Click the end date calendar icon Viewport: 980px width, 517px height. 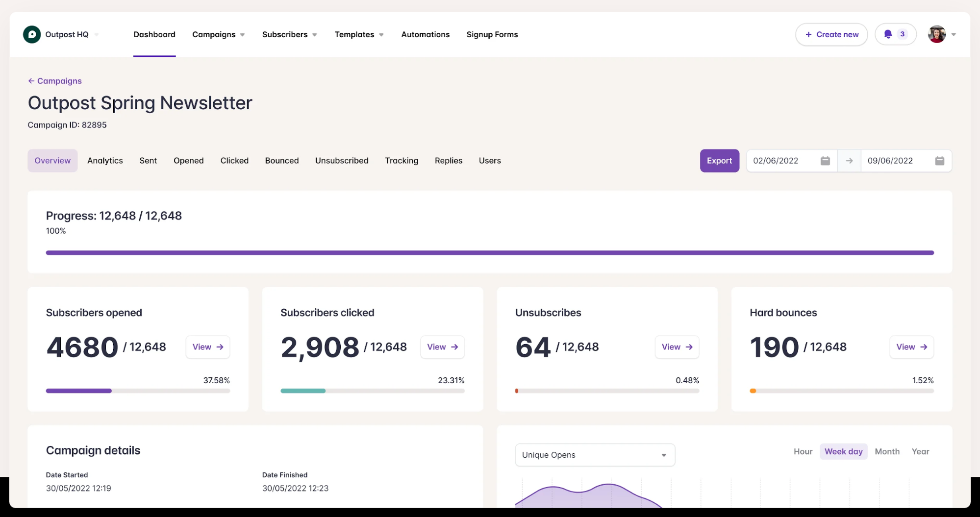[939, 161]
